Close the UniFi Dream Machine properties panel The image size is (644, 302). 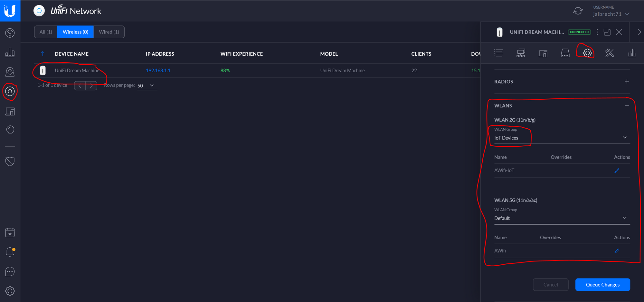pos(619,32)
